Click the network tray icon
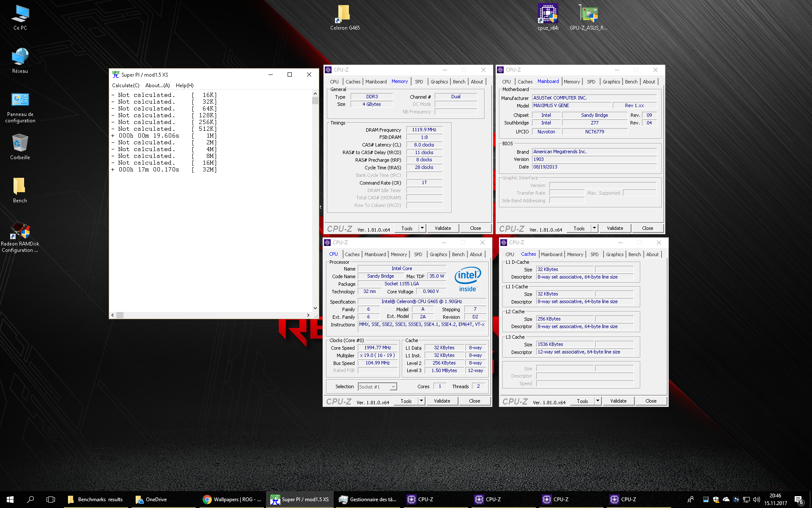This screenshot has height=508, width=812. 746,500
